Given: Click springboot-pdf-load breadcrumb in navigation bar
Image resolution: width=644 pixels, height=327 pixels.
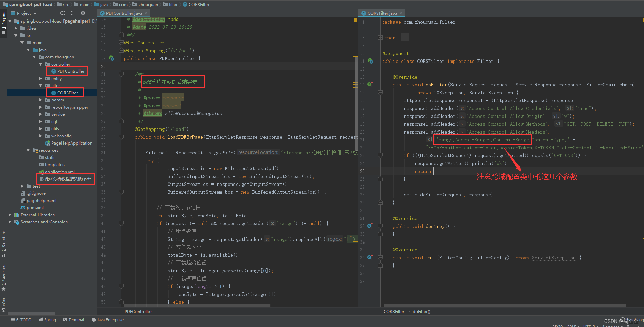Looking at the screenshot, I should tap(28, 4).
